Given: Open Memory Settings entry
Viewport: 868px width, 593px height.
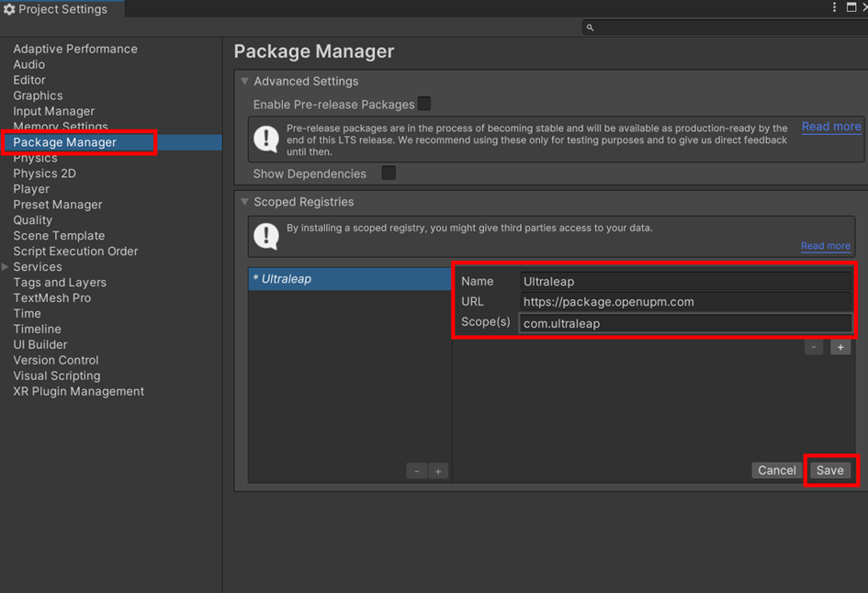Looking at the screenshot, I should [61, 127].
